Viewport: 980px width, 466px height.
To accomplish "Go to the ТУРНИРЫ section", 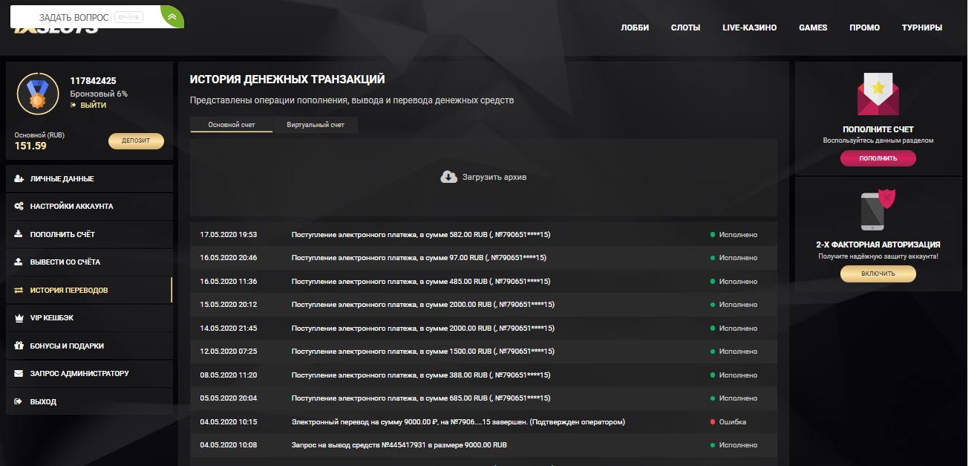I will [921, 27].
